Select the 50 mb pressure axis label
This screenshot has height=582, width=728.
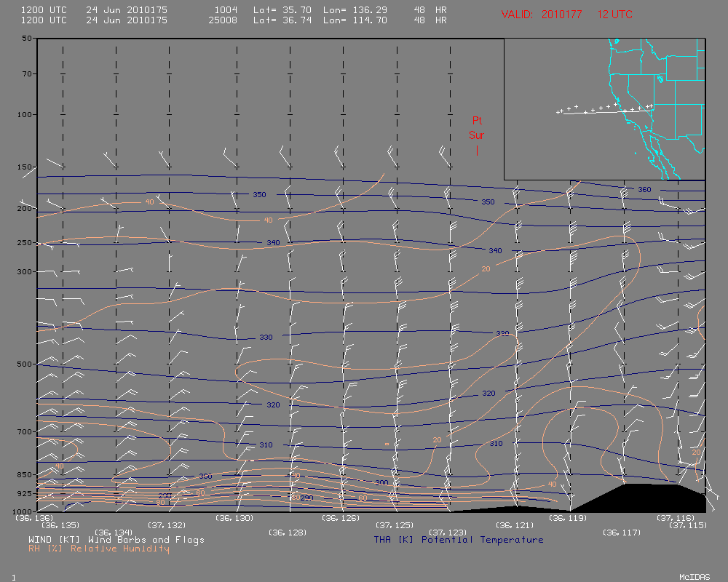pos(26,38)
